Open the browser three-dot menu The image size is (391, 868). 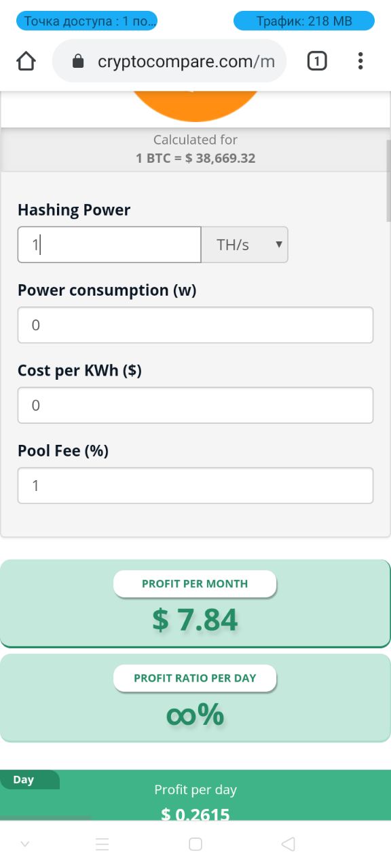click(360, 62)
